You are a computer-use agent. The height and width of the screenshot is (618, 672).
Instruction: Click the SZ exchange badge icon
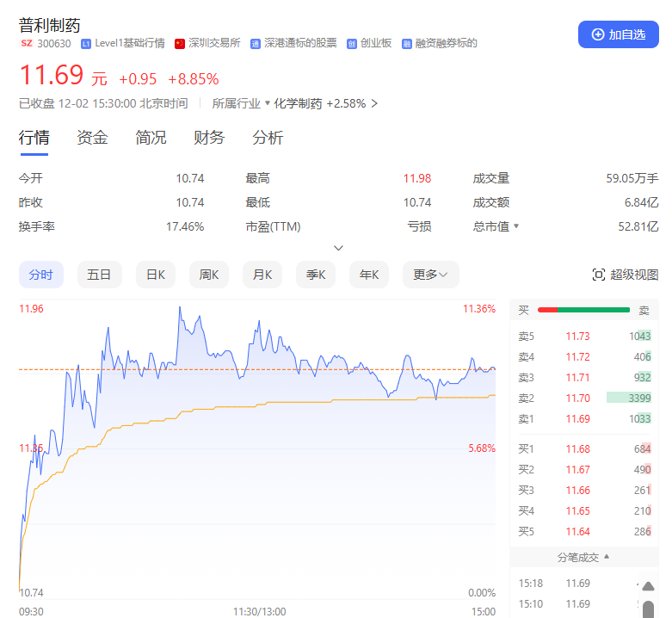pos(27,43)
